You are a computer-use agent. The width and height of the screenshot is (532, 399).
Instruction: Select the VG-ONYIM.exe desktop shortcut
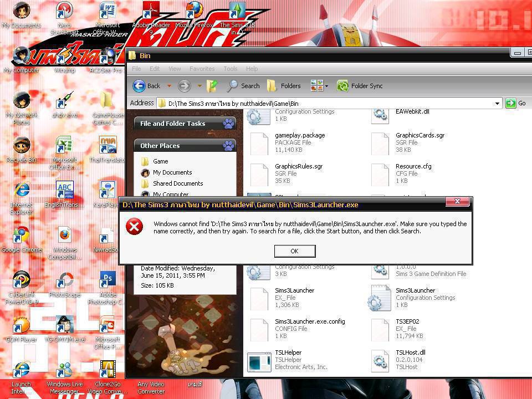(64, 329)
